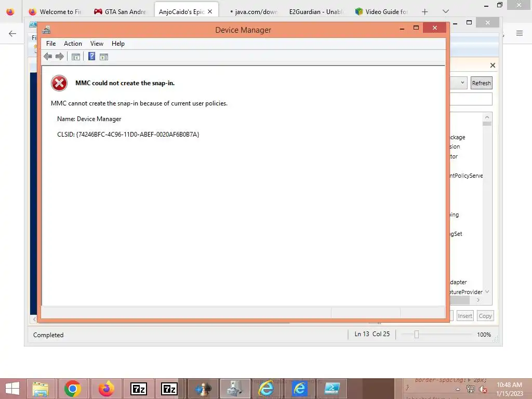This screenshot has height=399, width=532.
Task: Click the 100% zoom value
Action: (x=484, y=335)
